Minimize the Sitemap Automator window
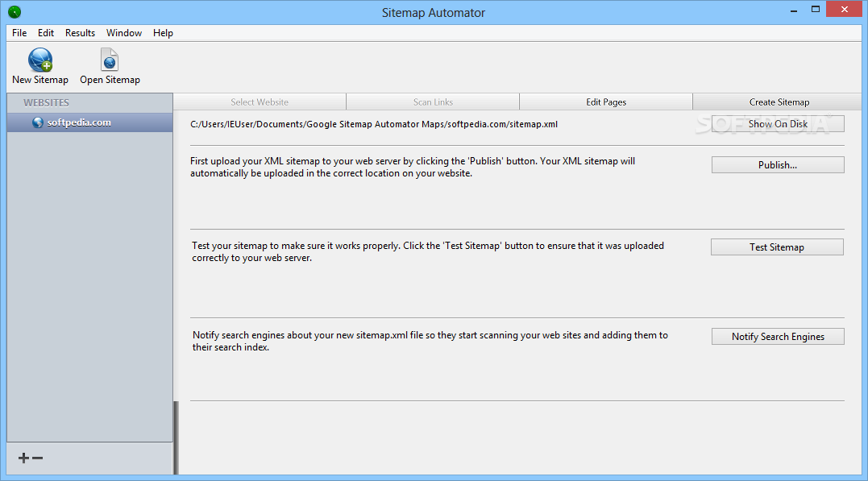Screen dimensions: 868x481 pyautogui.click(x=794, y=10)
